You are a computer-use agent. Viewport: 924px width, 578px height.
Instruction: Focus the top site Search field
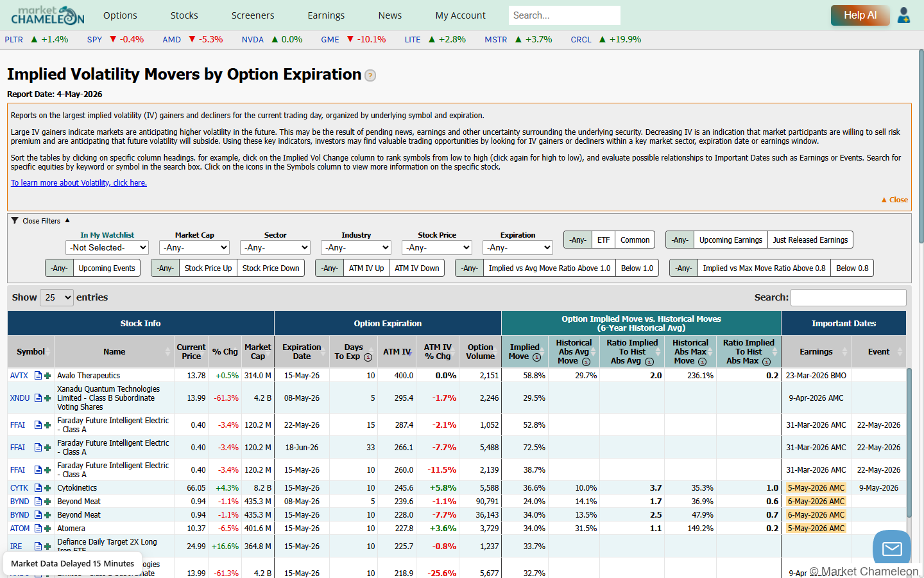564,15
